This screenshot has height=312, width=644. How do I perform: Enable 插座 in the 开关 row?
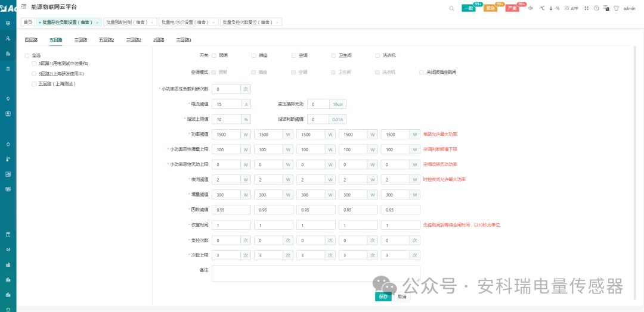(x=254, y=55)
